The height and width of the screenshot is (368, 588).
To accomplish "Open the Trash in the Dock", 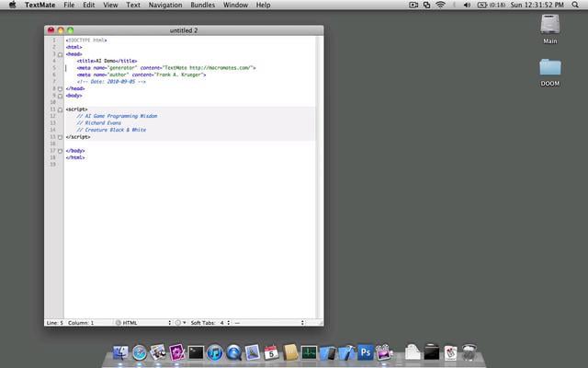I will (469, 352).
